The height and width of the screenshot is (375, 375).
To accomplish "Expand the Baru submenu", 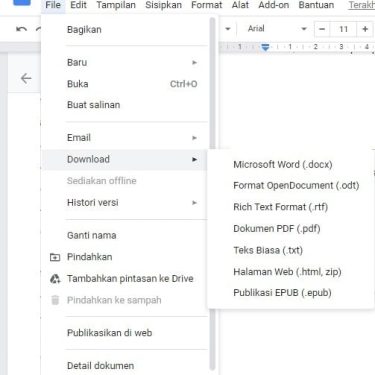I will 125,62.
